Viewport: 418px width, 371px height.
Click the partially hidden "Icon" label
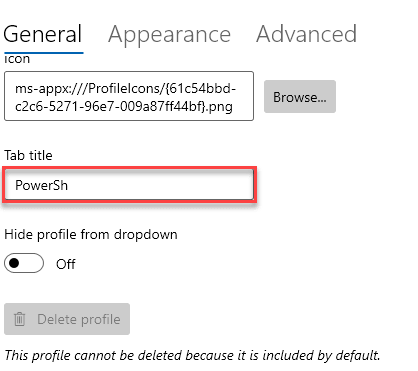pos(17,59)
